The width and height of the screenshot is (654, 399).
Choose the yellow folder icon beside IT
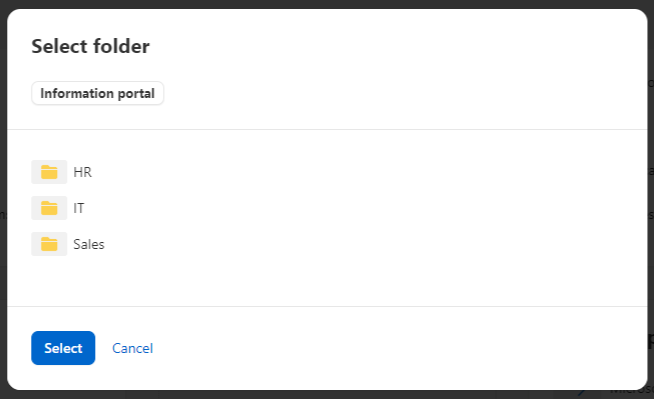click(x=49, y=208)
